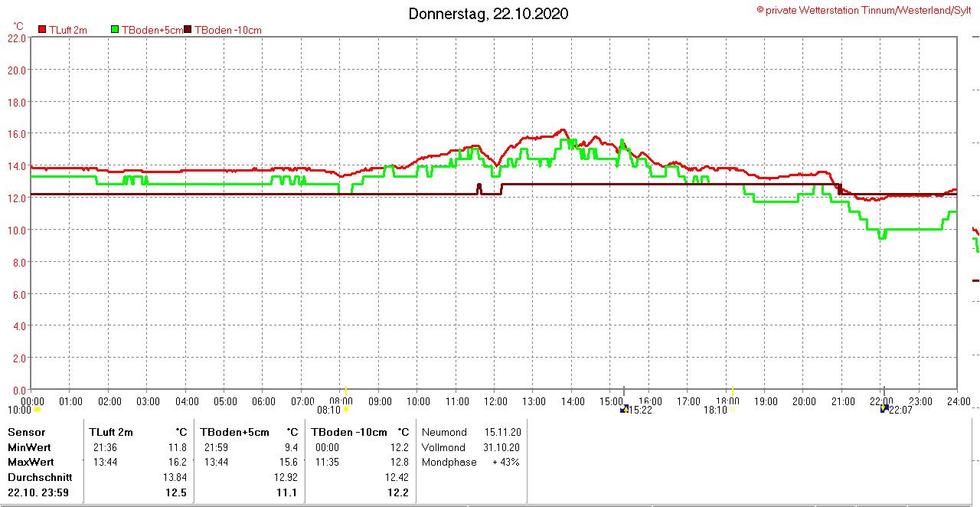This screenshot has height=507, width=980.
Task: Click the Vollmond date 31.10.20
Action: [x=502, y=447]
